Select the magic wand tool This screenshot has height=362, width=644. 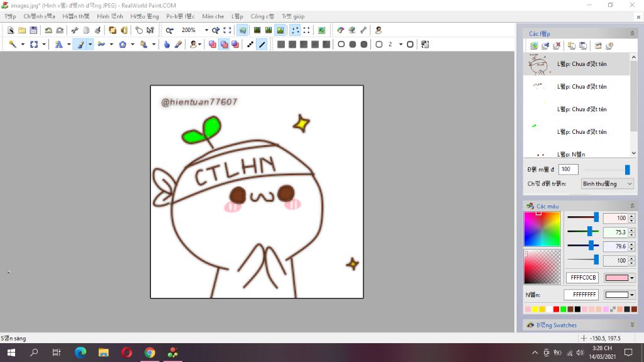pos(13,45)
